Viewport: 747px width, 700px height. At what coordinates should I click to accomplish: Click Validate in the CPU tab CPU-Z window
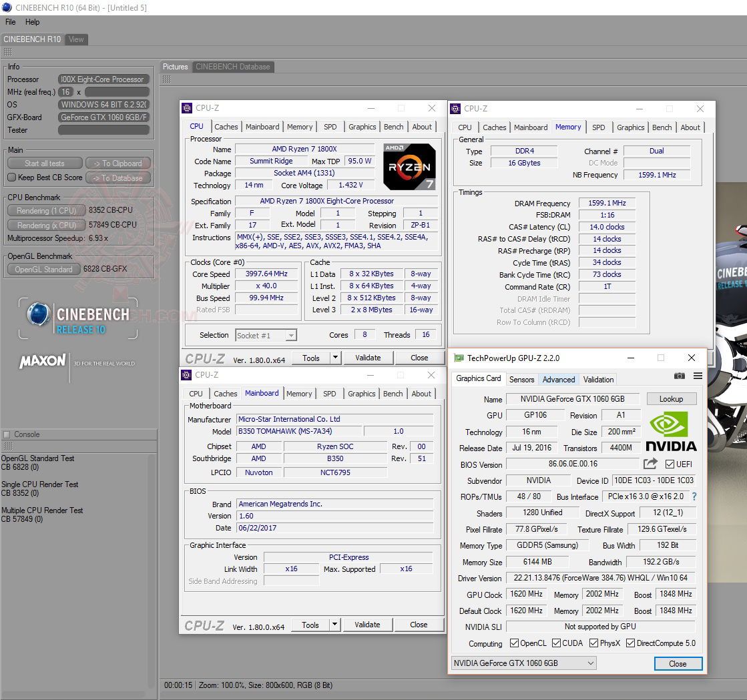pos(368,358)
